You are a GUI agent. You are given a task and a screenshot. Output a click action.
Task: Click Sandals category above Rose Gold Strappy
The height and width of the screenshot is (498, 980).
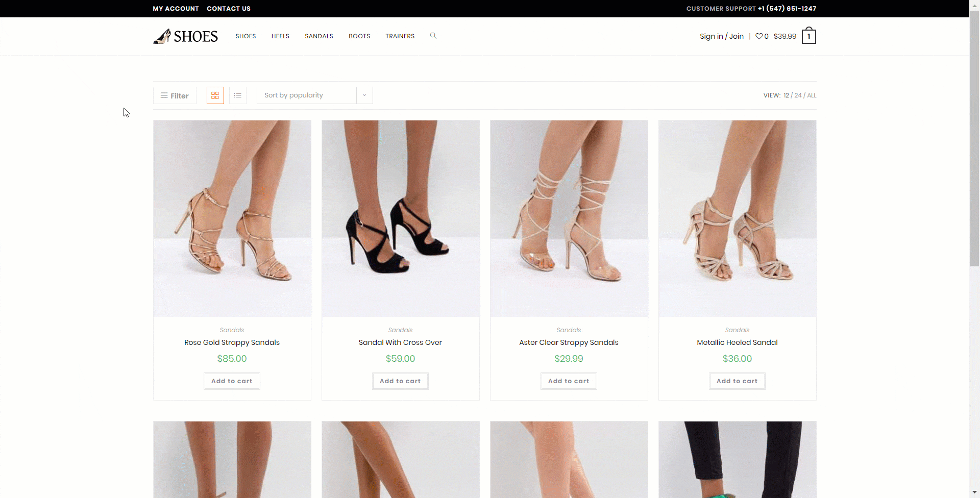point(232,330)
